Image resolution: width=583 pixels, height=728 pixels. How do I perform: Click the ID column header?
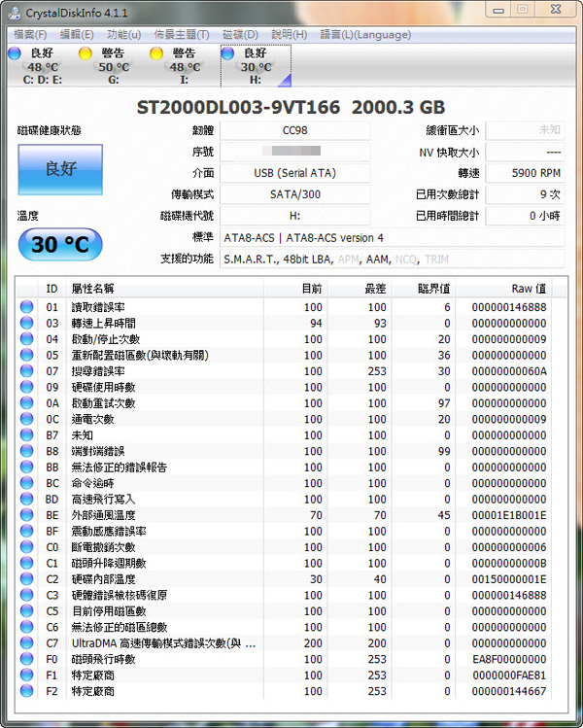click(52, 289)
